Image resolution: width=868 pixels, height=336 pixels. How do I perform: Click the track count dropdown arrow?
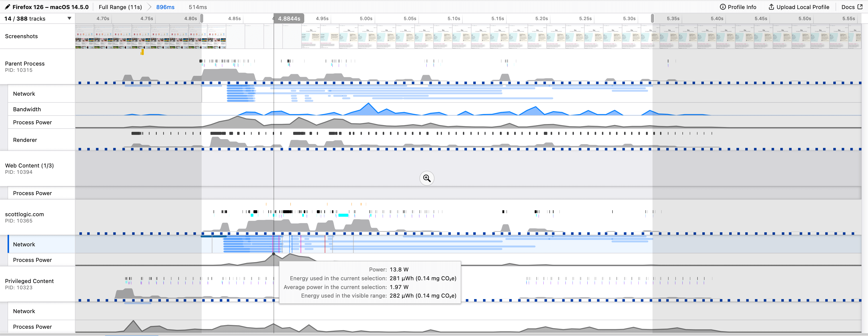(x=70, y=18)
